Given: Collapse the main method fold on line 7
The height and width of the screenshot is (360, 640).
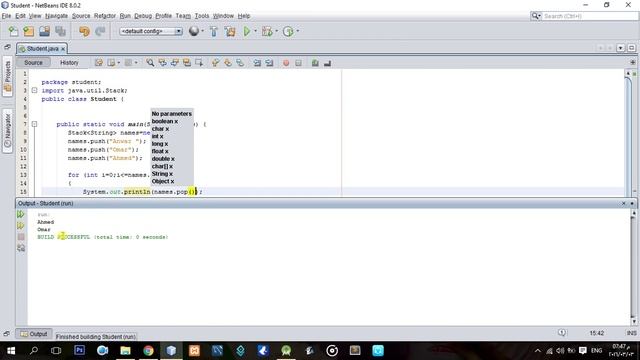Looking at the screenshot, I should click(34, 124).
